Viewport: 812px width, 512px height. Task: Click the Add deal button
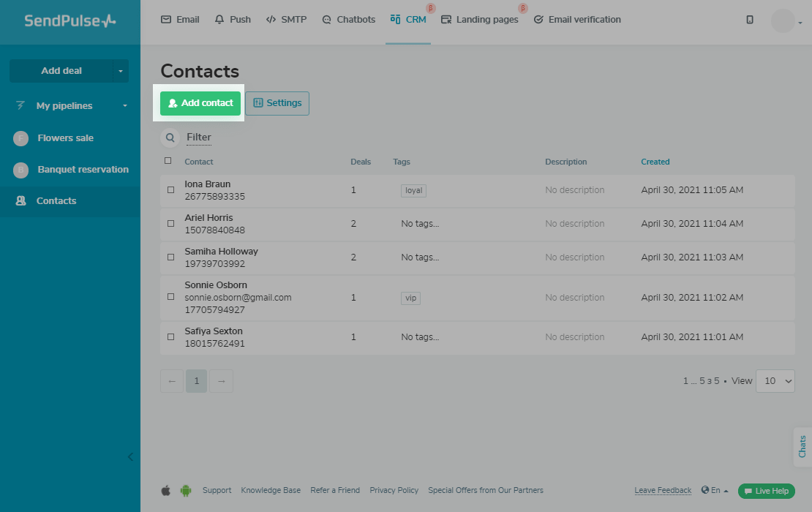point(61,71)
